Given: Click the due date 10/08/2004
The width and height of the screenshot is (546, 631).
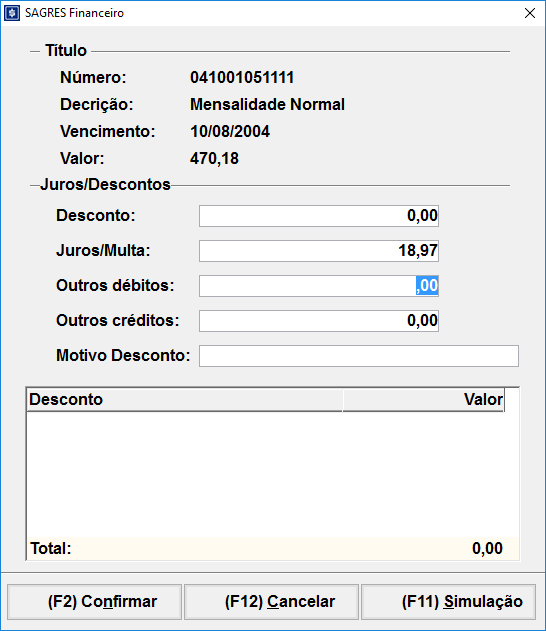Looking at the screenshot, I should point(230,132).
